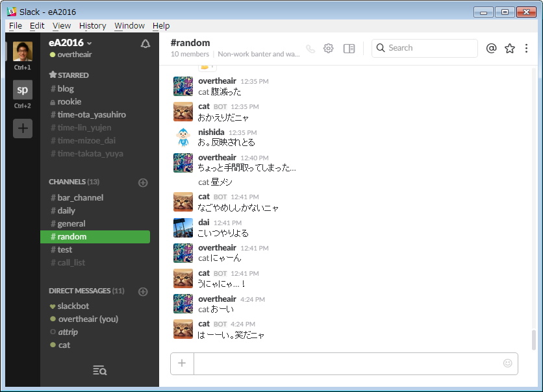Click the #random channel title
The height and width of the screenshot is (392, 543).
pyautogui.click(x=190, y=43)
